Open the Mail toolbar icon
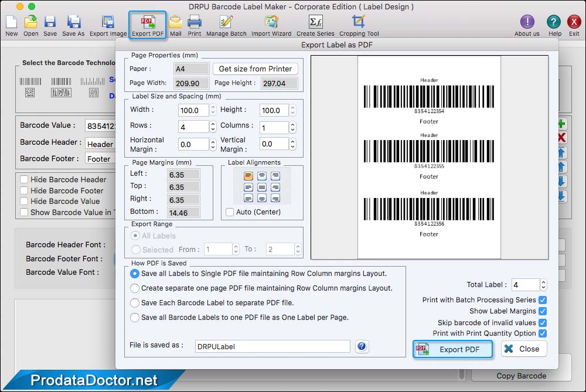586x392 pixels. click(176, 25)
